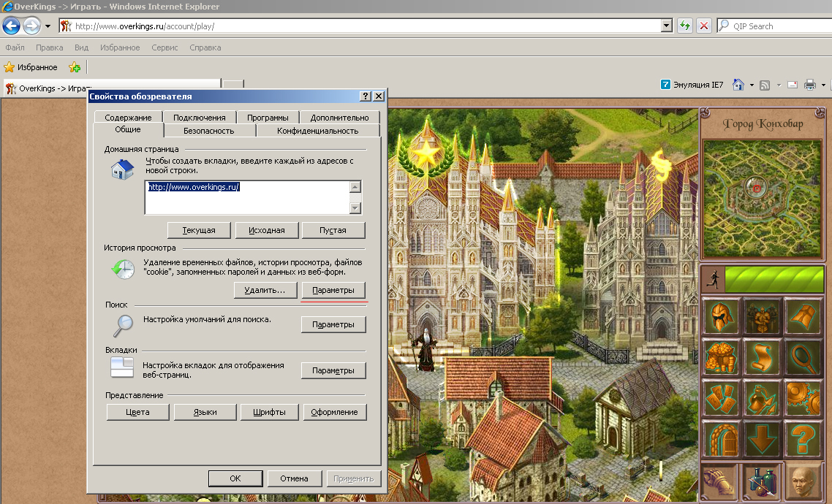Click the Add to Favorites star-plus icon

click(x=75, y=67)
